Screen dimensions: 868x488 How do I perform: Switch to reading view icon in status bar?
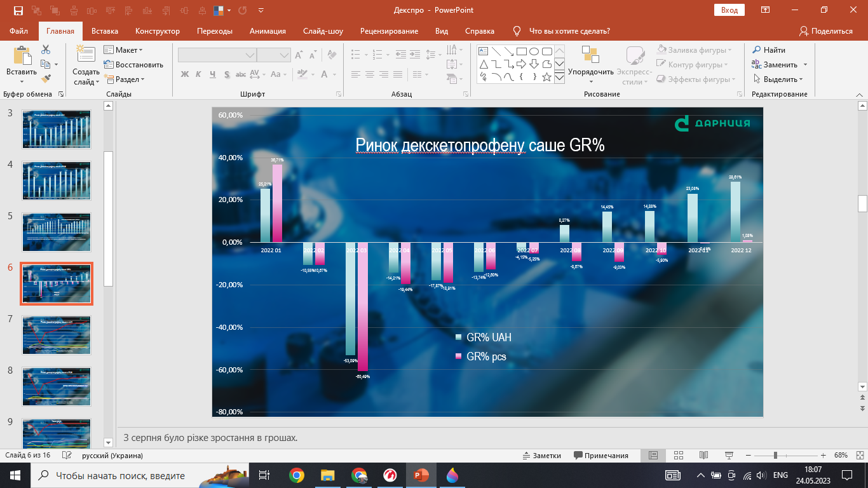pyautogui.click(x=703, y=456)
